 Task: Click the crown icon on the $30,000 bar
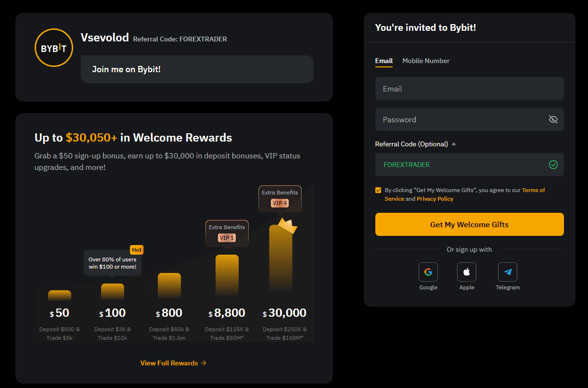[288, 225]
